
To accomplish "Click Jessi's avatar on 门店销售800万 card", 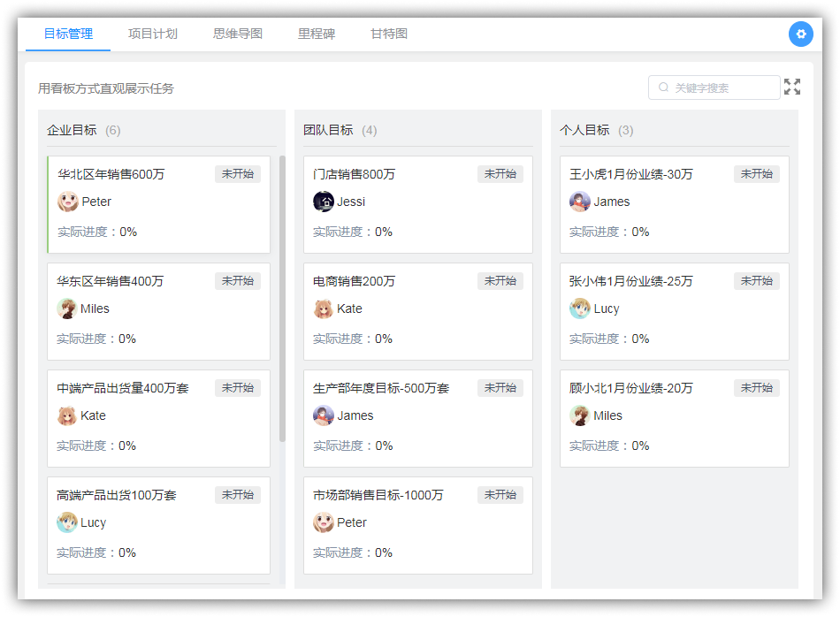I will pyautogui.click(x=324, y=202).
